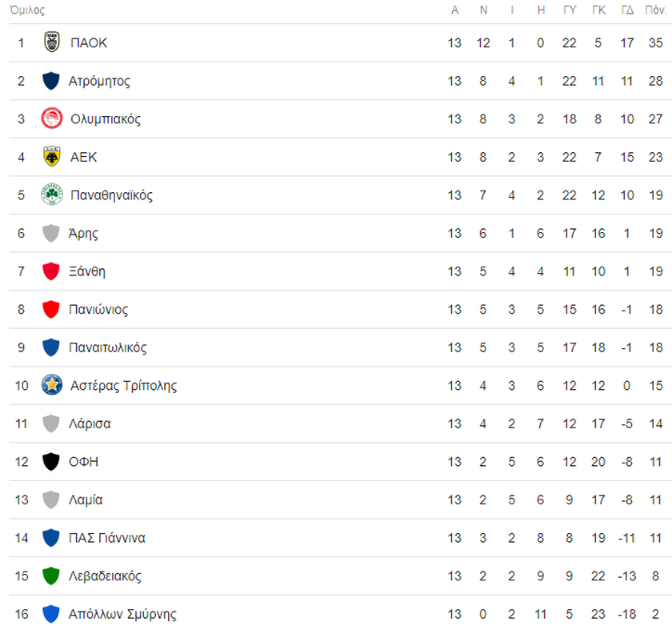
Task: Open the ΠΑΣ Γιάννινα team link
Action: 106,538
